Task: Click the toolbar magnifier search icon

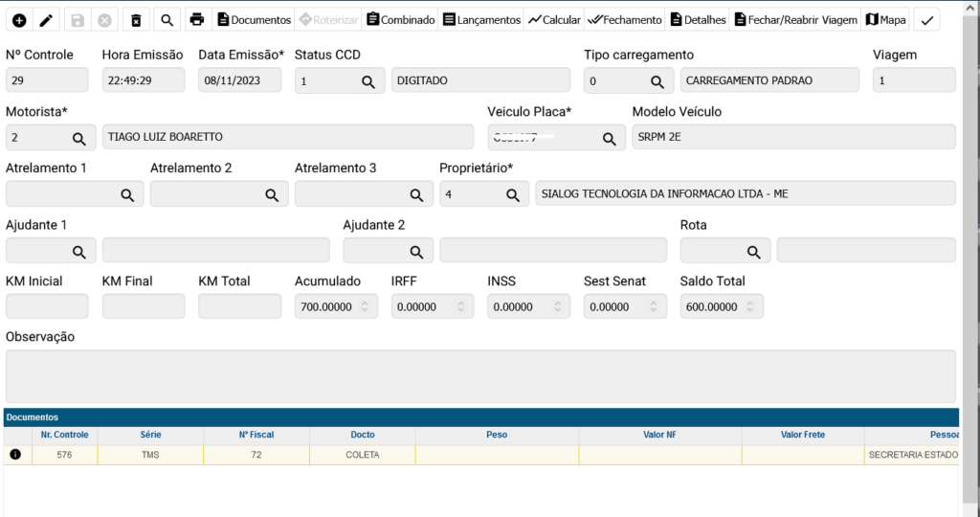Action: point(167,20)
